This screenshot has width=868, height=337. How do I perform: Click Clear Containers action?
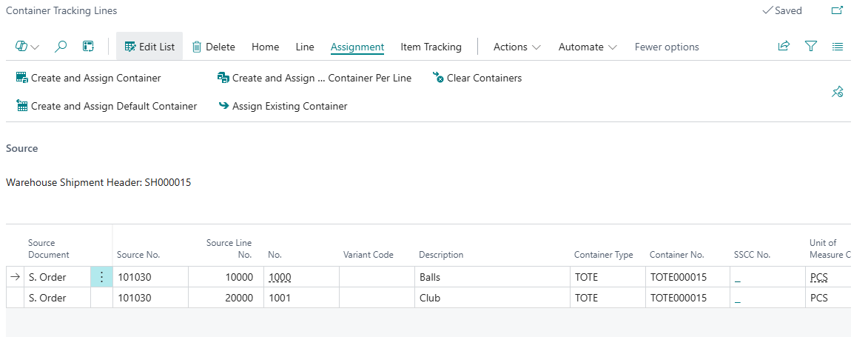477,78
